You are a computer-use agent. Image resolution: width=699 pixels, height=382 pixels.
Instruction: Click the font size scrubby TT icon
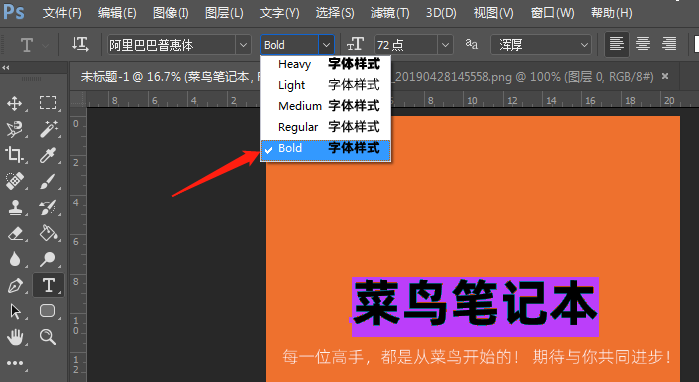point(355,44)
